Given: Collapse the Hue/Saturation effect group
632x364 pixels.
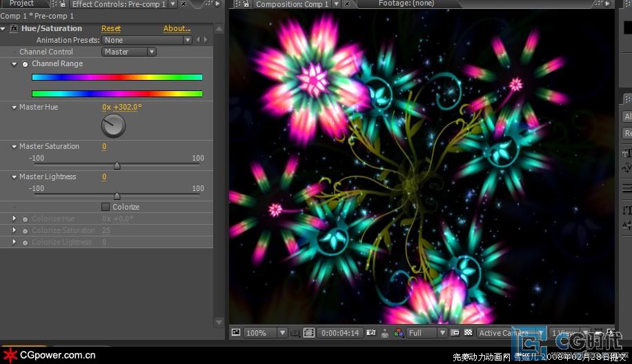Looking at the screenshot, I should coord(3,29).
